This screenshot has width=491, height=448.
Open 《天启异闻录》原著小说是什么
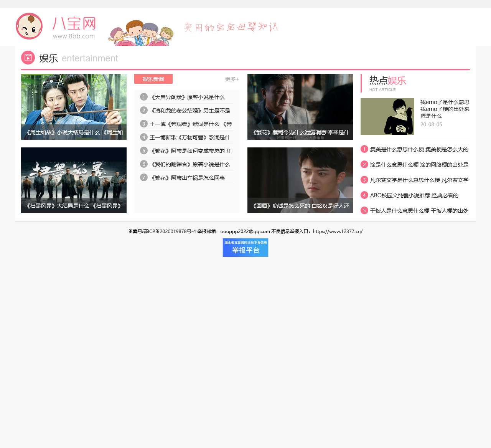pos(187,97)
